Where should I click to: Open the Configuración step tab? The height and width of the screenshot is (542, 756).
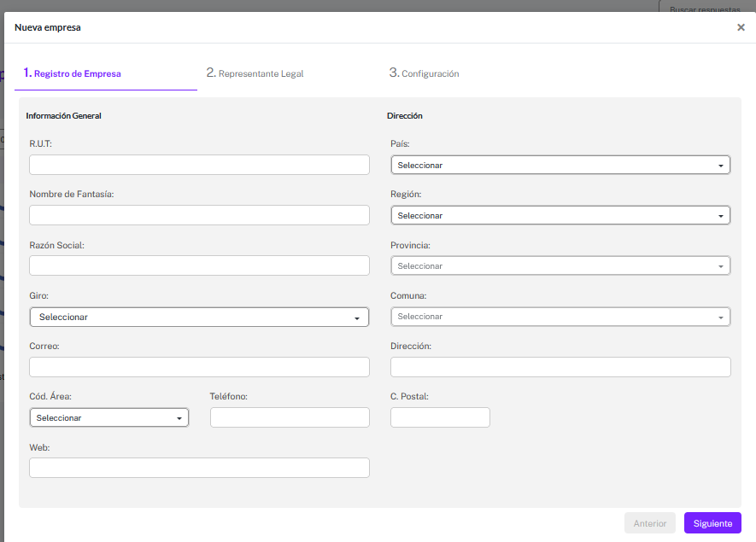(x=424, y=73)
